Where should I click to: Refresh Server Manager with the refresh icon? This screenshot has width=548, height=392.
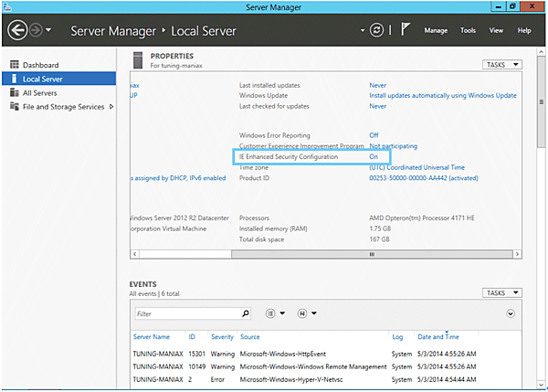coord(376,30)
